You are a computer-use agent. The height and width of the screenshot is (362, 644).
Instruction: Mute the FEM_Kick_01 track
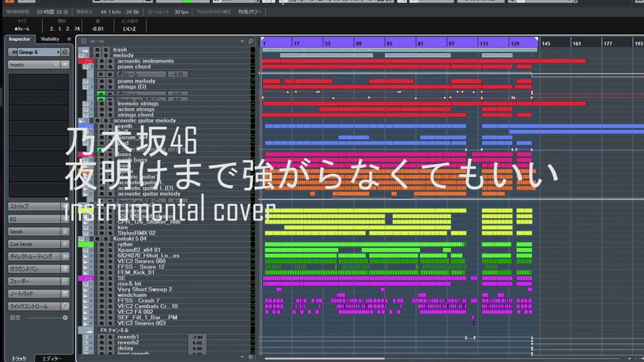click(102, 273)
